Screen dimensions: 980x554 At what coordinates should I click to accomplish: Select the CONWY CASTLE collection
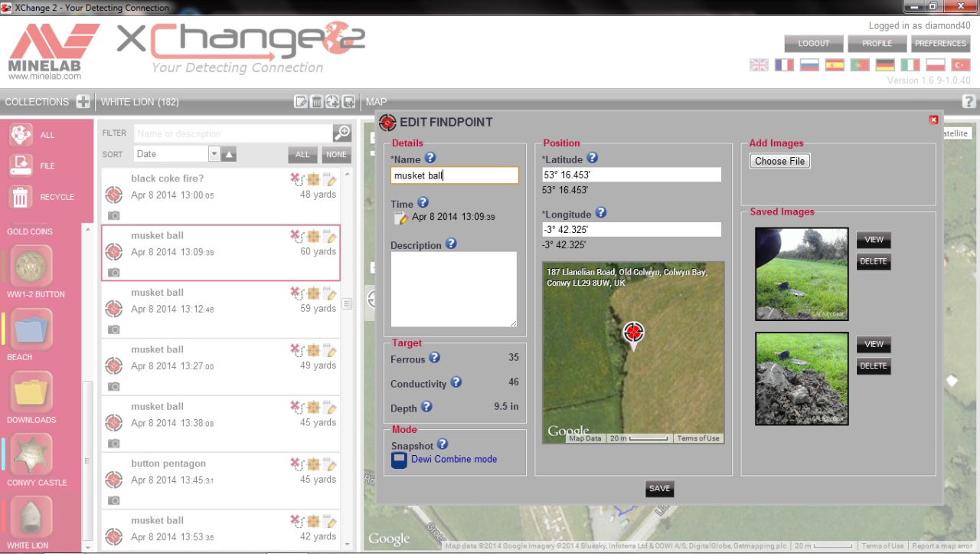click(31, 455)
